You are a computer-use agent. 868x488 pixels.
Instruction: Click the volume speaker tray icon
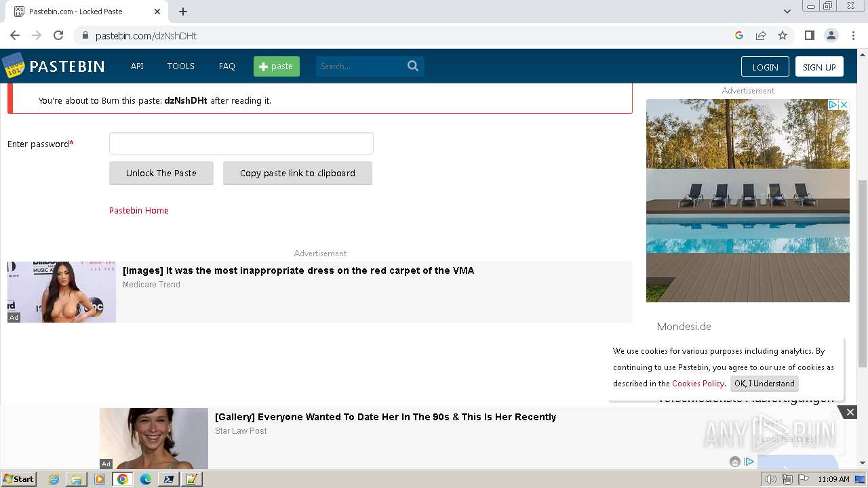(771, 479)
